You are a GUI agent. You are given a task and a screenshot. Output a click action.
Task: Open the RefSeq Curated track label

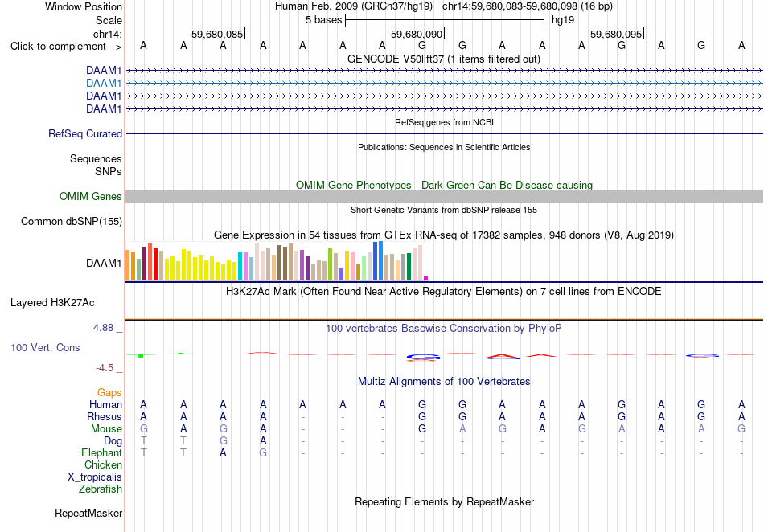[x=85, y=134]
